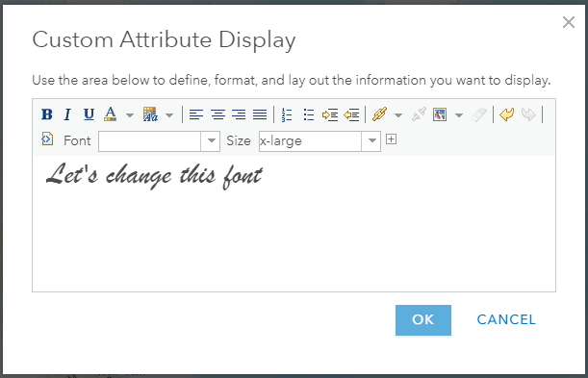
Task: Click the plus add field icon
Action: pyautogui.click(x=391, y=139)
